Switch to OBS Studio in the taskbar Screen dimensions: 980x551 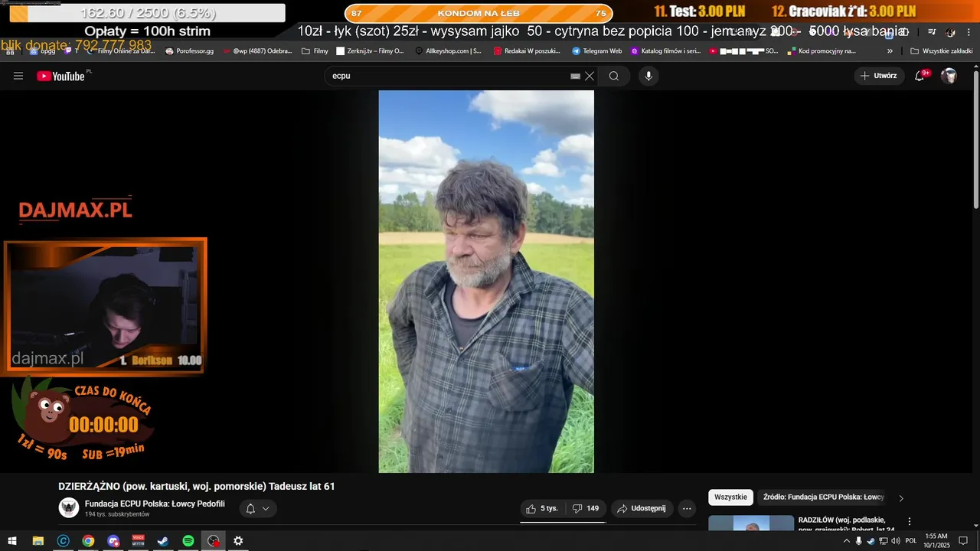[x=214, y=541]
